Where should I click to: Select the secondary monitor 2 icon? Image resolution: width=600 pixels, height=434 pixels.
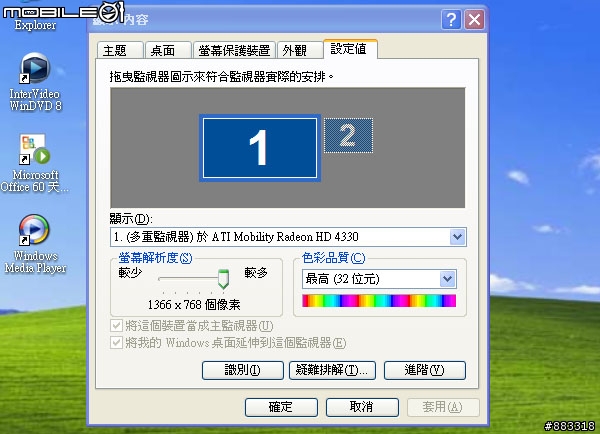tap(348, 135)
